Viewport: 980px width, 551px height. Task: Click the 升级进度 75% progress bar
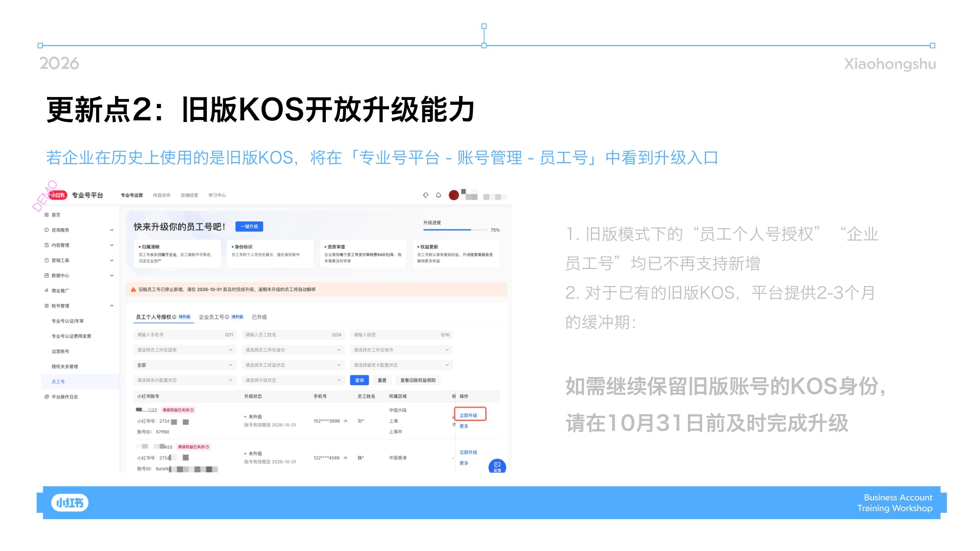pos(454,230)
